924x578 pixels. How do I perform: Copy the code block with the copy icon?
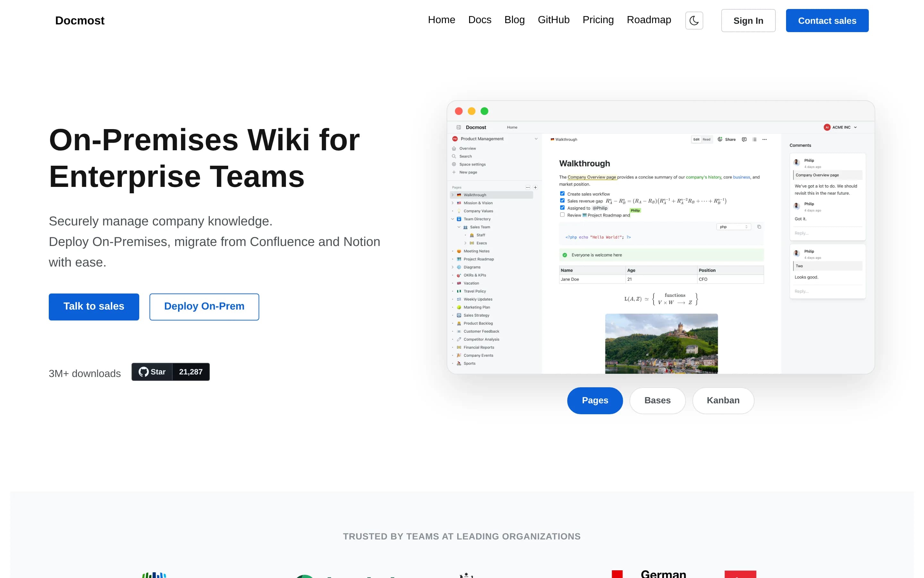click(759, 227)
